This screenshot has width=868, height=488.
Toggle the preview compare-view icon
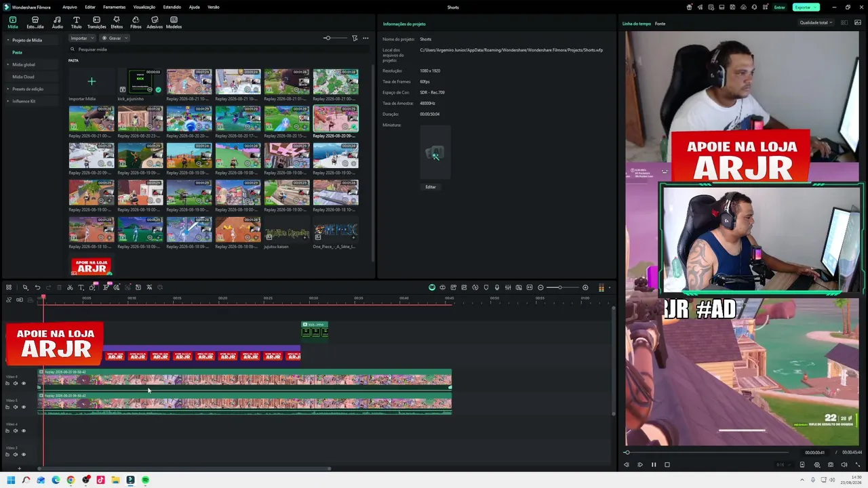(x=844, y=23)
